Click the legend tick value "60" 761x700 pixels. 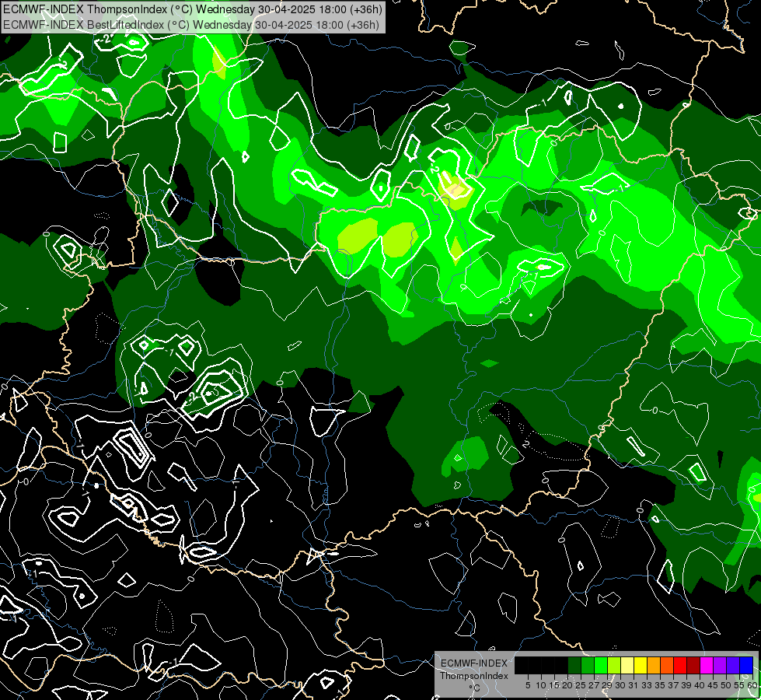752,685
